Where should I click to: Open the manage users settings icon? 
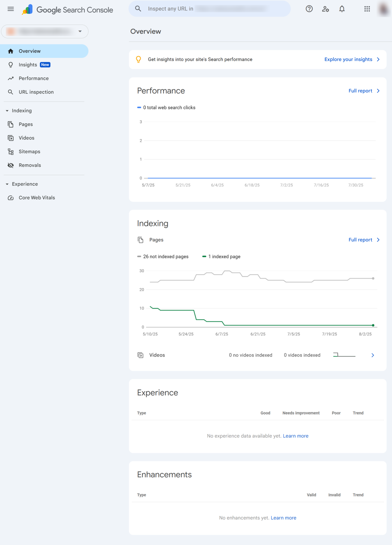click(x=325, y=9)
